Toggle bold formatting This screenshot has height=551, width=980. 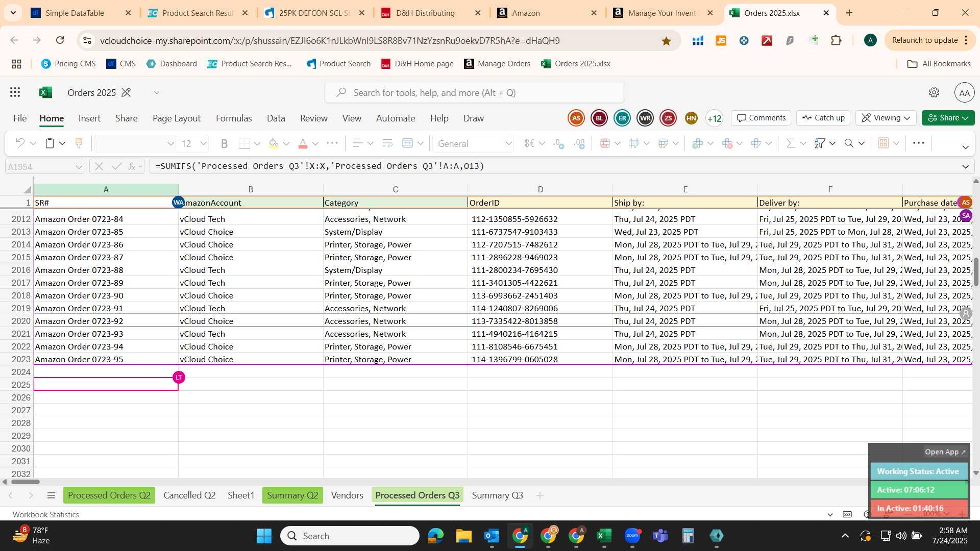tap(224, 143)
